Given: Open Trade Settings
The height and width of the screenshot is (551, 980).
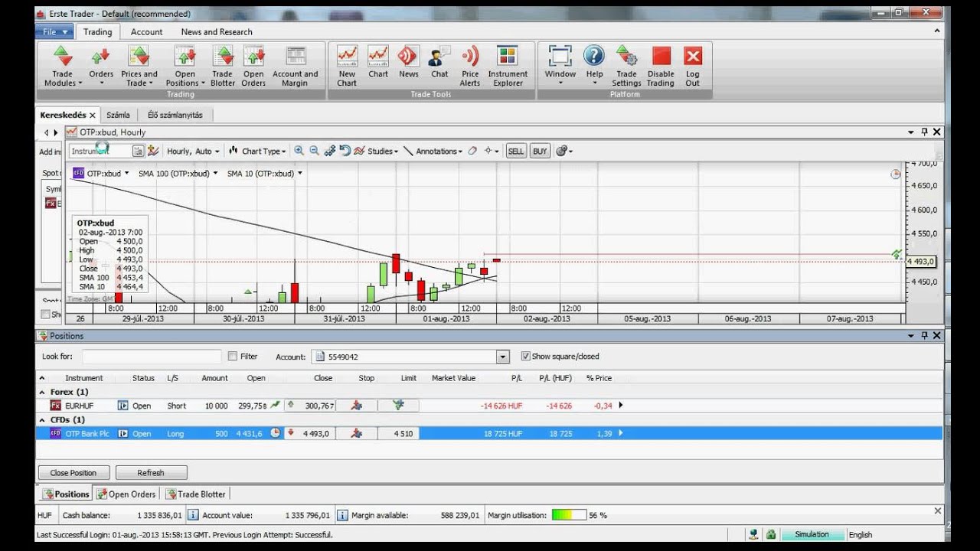Looking at the screenshot, I should pos(626,67).
